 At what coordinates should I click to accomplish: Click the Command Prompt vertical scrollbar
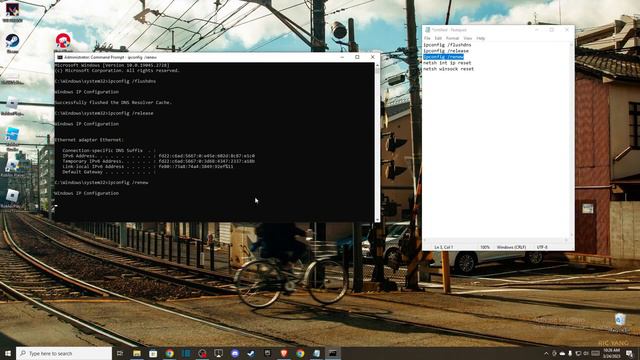[x=377, y=142]
